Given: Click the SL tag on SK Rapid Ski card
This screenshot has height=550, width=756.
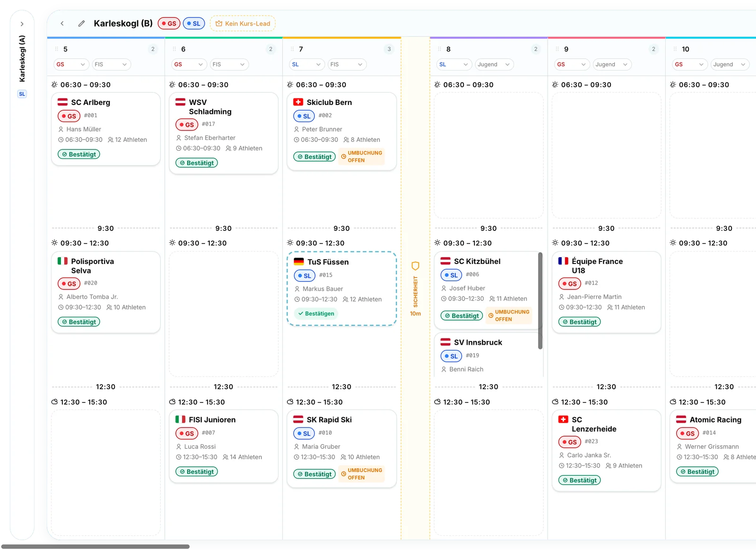Looking at the screenshot, I should coord(304,433).
